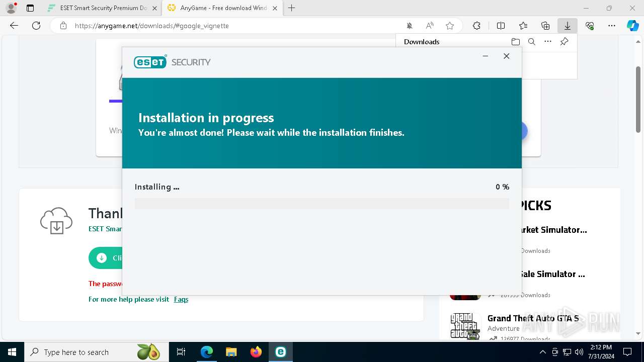This screenshot has width=644, height=362.
Task: Open more options in Downloads panel
Action: coord(548,42)
